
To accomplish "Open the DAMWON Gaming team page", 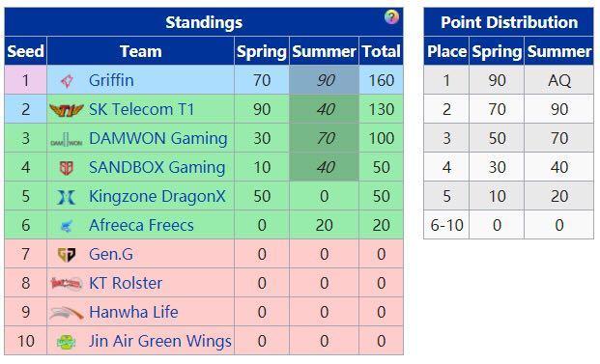I will 158,138.
